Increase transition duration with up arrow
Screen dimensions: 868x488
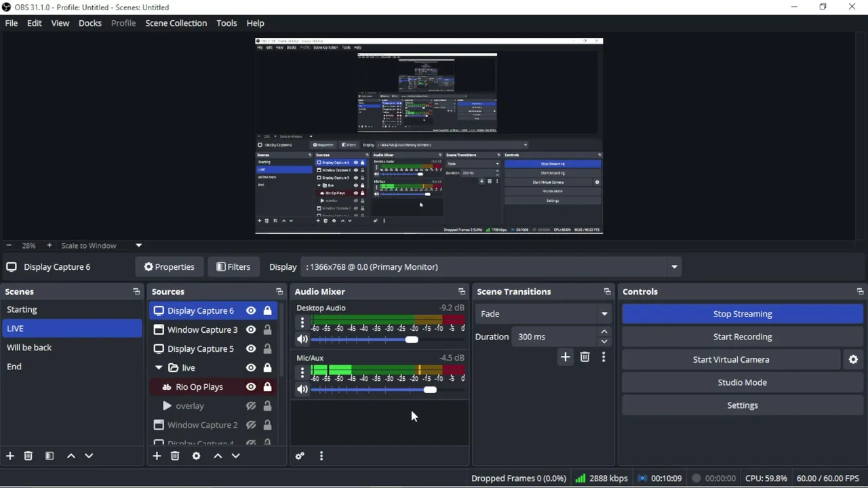[x=604, y=332]
